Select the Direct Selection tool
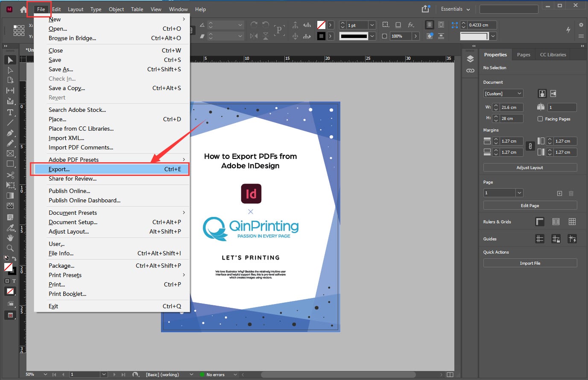The image size is (588, 380). pos(10,70)
